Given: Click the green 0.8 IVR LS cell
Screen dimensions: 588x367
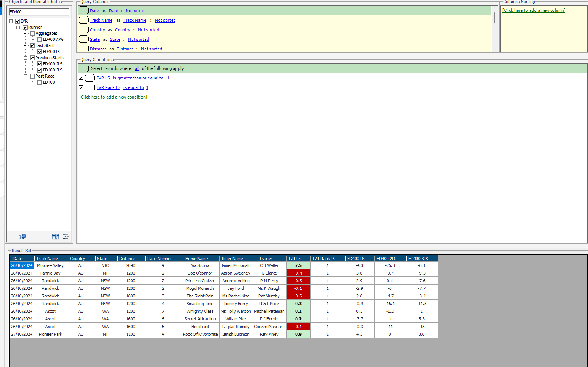Looking at the screenshot, I should pos(299,334).
